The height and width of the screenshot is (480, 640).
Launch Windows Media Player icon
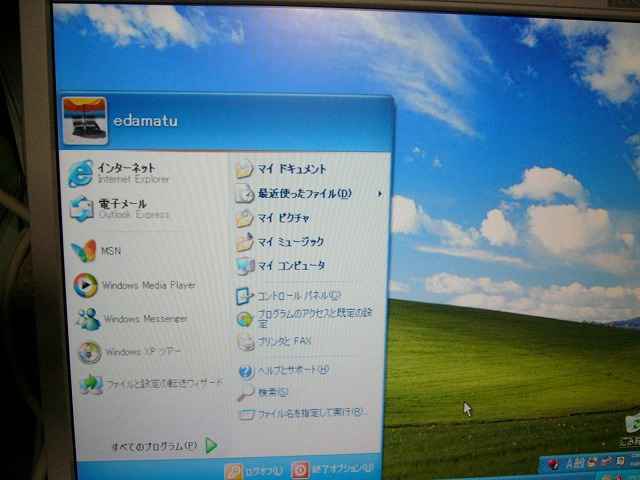click(85, 285)
